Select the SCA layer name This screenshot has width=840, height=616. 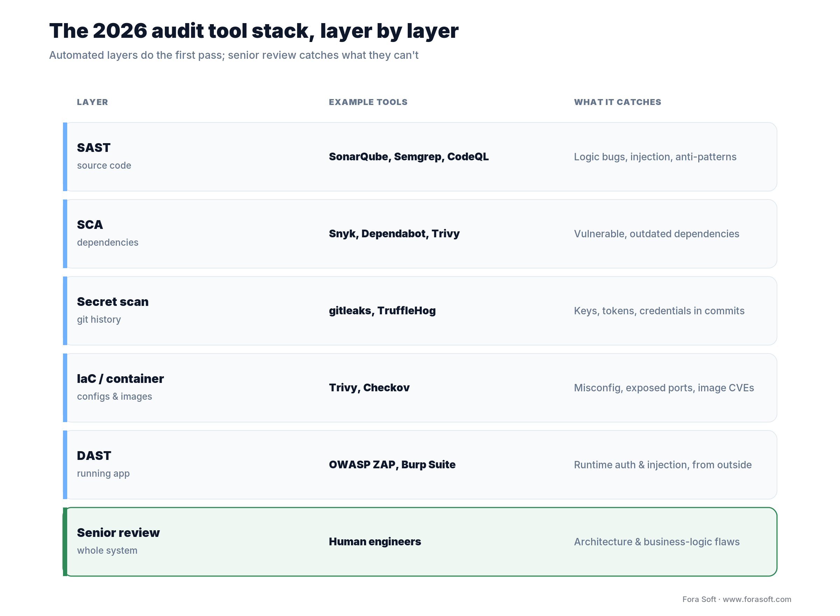click(90, 224)
